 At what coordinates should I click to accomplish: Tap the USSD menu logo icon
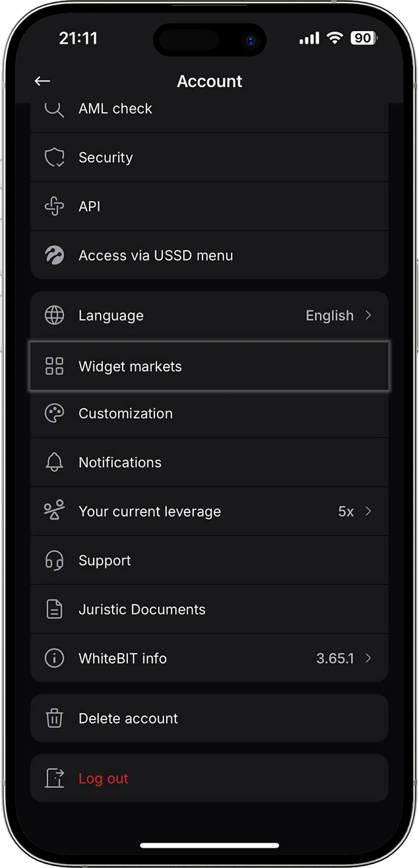click(x=54, y=255)
